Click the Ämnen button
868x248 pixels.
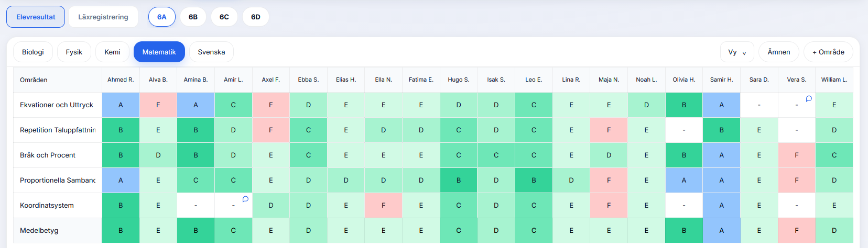(779, 52)
